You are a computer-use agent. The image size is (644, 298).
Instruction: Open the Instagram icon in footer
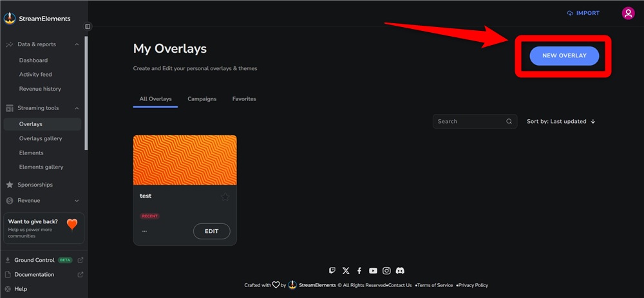pyautogui.click(x=386, y=270)
